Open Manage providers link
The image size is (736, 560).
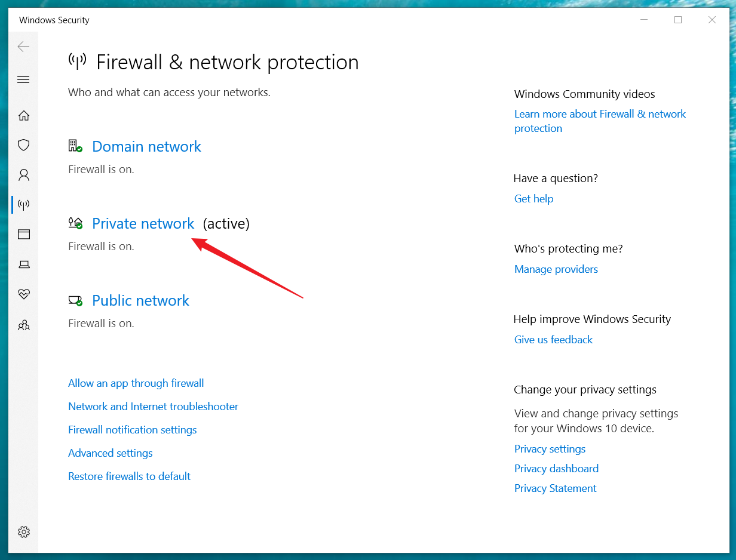tap(556, 269)
